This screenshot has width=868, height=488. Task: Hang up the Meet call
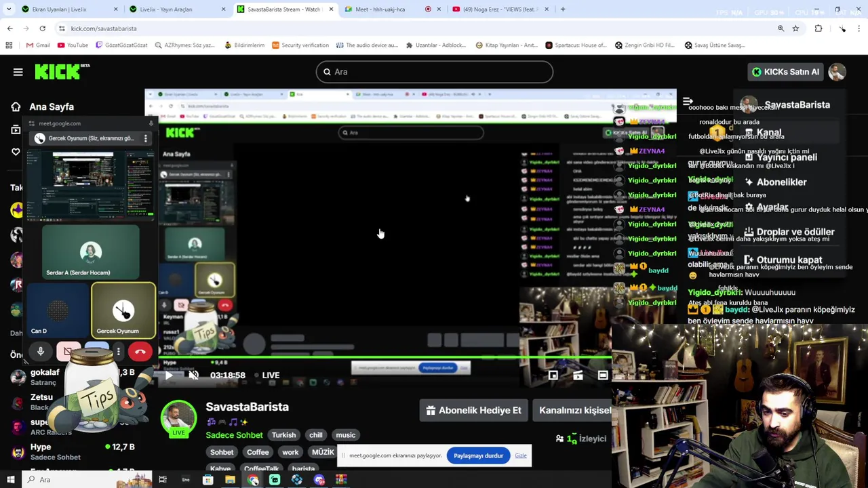140,351
